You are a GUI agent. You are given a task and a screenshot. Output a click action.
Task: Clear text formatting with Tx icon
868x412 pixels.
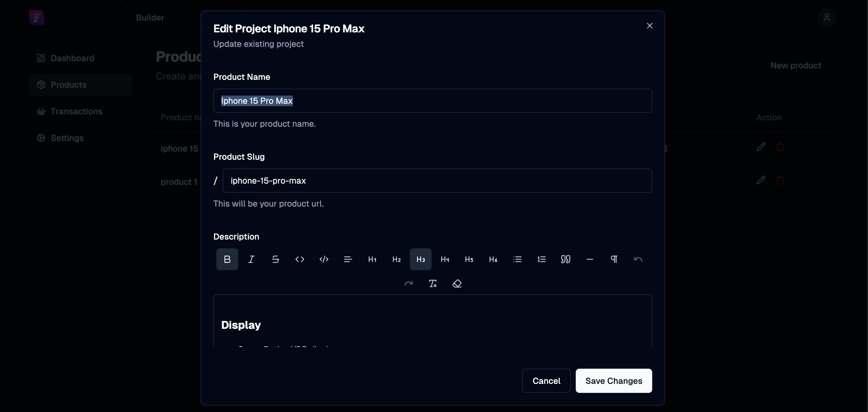[x=433, y=283]
